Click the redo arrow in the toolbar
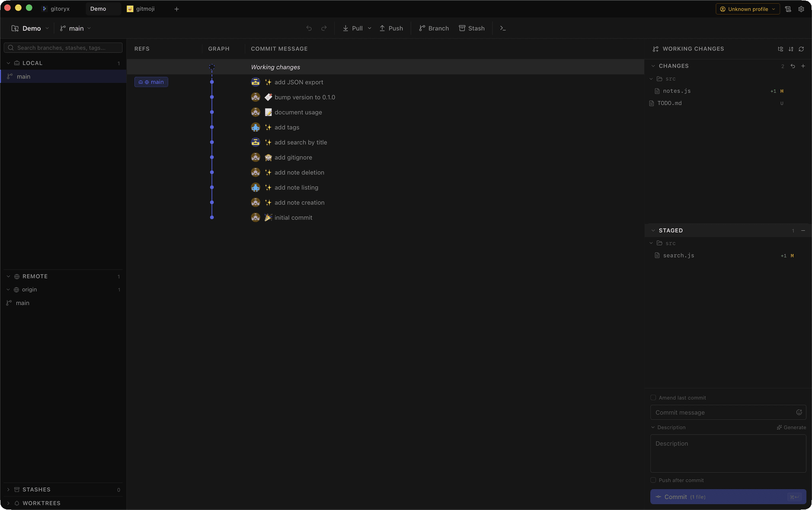 pyautogui.click(x=324, y=28)
